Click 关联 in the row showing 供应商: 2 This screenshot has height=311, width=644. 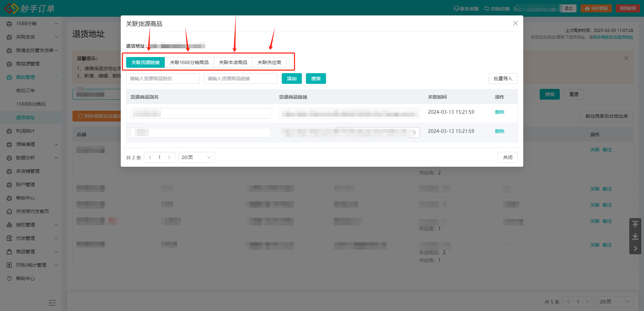tap(595, 150)
